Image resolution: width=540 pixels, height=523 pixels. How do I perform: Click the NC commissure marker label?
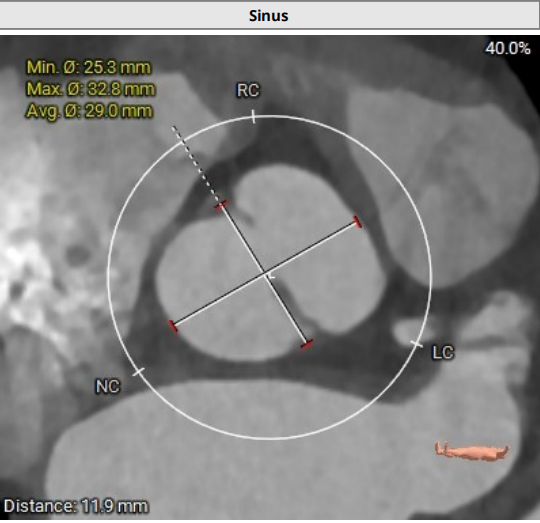click(x=107, y=386)
